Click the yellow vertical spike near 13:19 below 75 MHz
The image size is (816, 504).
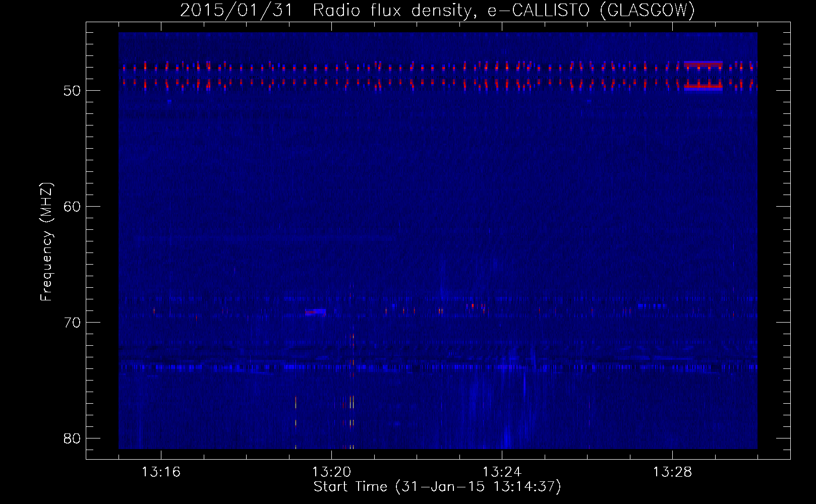click(296, 422)
